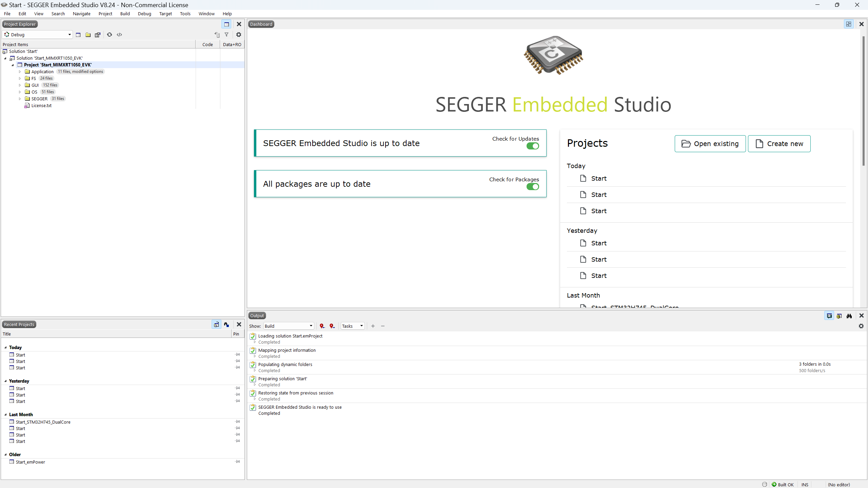The width and height of the screenshot is (868, 488).
Task: Click the Code column header
Action: [x=208, y=44]
